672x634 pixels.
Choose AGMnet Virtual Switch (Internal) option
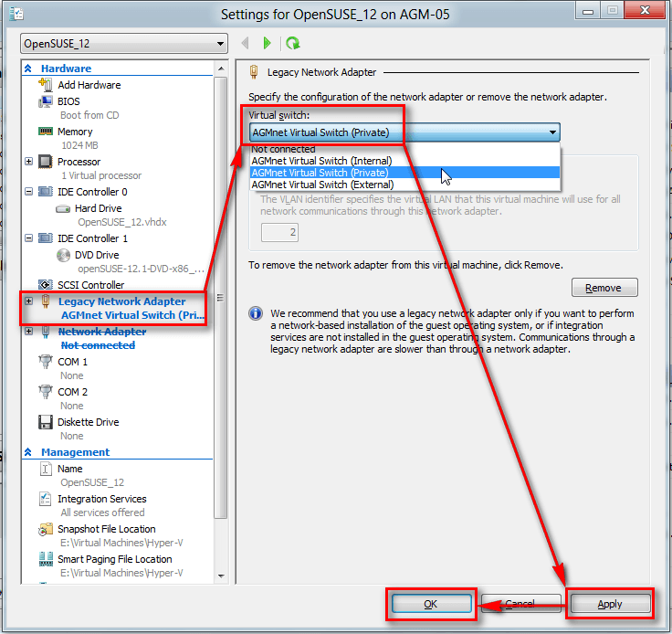320,161
